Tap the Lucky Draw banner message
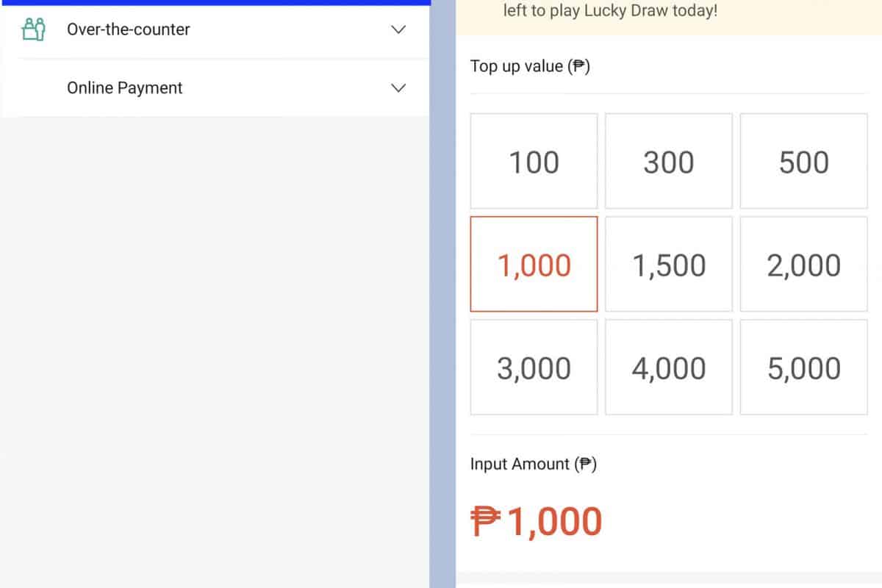The width and height of the screenshot is (882, 588). [x=610, y=12]
